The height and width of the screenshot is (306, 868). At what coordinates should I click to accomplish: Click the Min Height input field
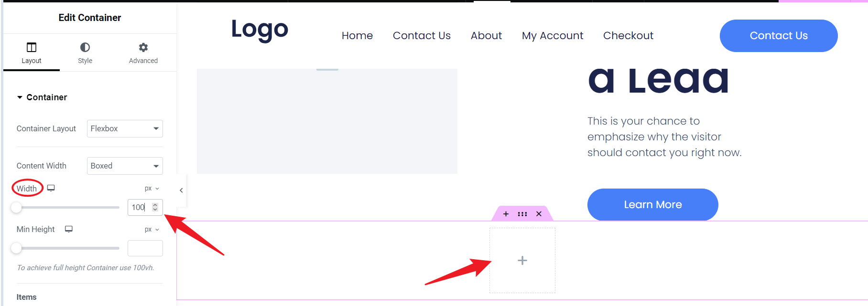coord(145,248)
